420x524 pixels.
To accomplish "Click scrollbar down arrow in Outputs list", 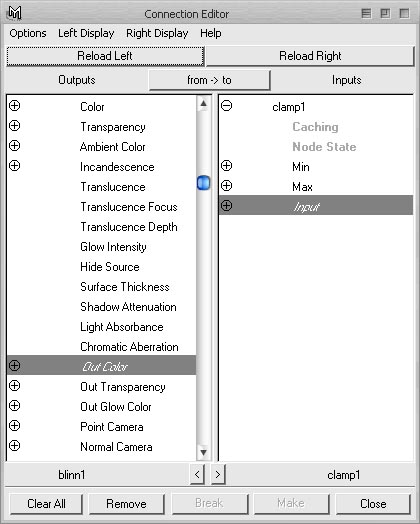I will (x=203, y=452).
